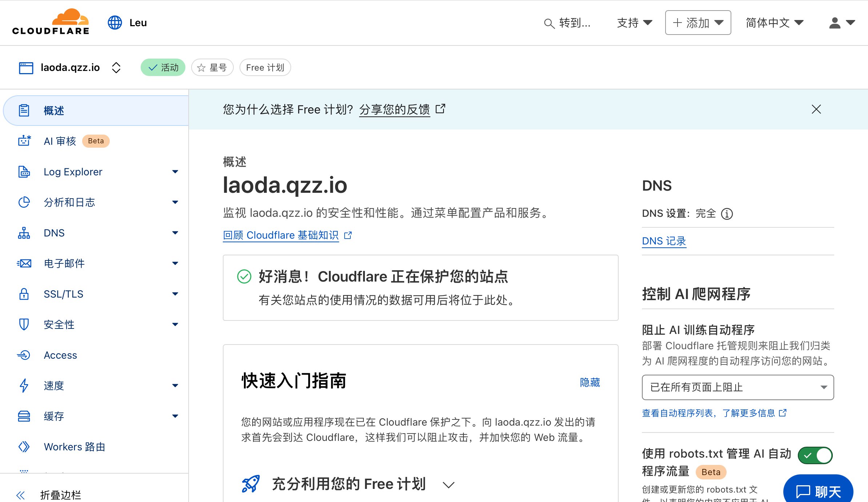Click the 折叠边栏 label
868x502 pixels.
(61, 495)
